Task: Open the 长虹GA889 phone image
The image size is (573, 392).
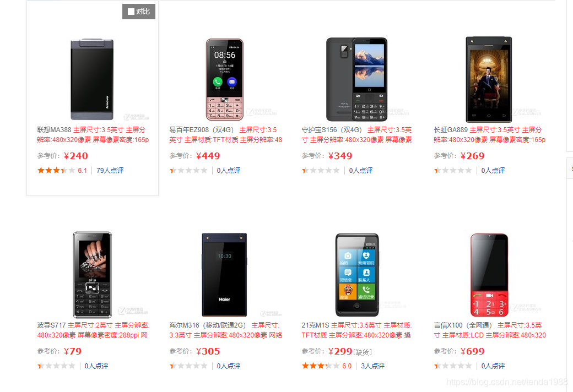Action: 489,79
